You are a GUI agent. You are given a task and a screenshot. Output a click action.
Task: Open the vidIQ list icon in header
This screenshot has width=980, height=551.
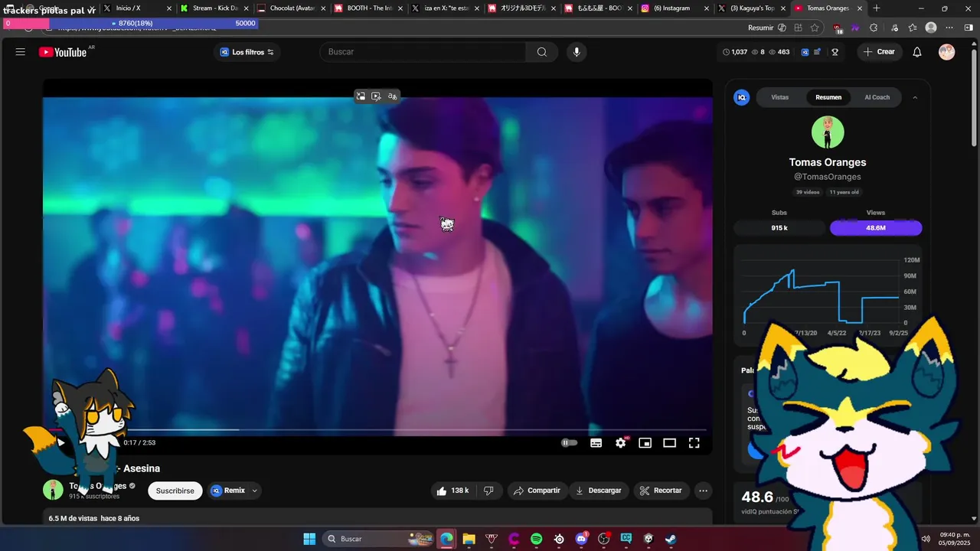pyautogui.click(x=817, y=52)
